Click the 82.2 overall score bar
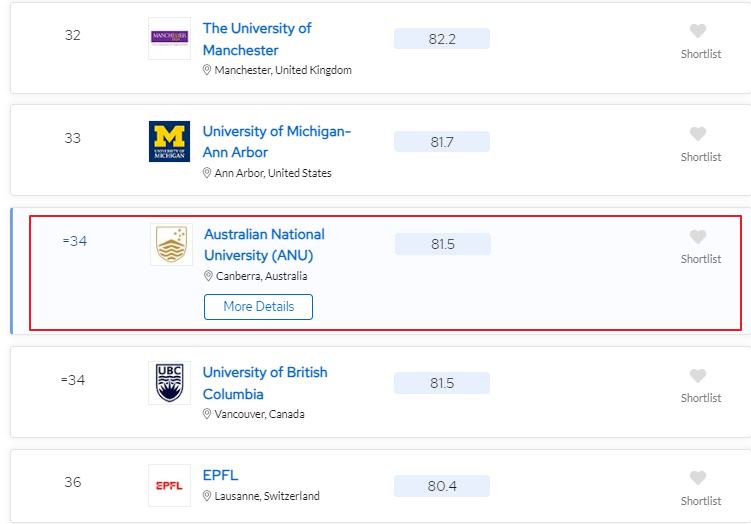 (x=441, y=39)
